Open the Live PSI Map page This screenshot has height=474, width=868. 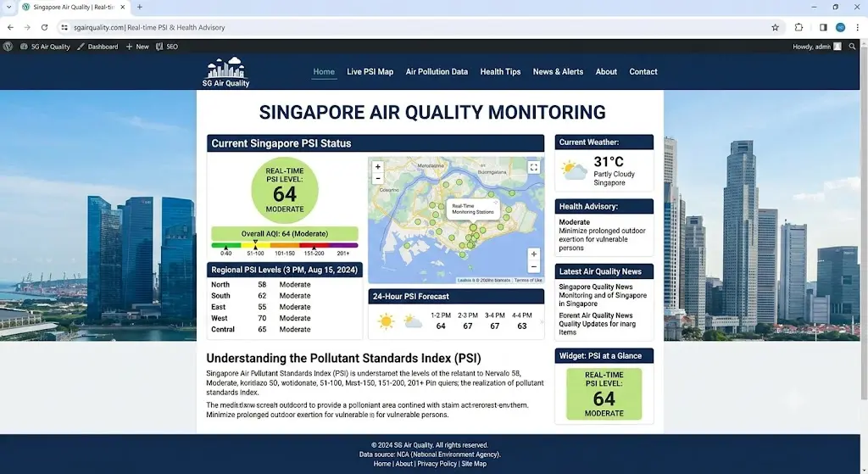[370, 71]
